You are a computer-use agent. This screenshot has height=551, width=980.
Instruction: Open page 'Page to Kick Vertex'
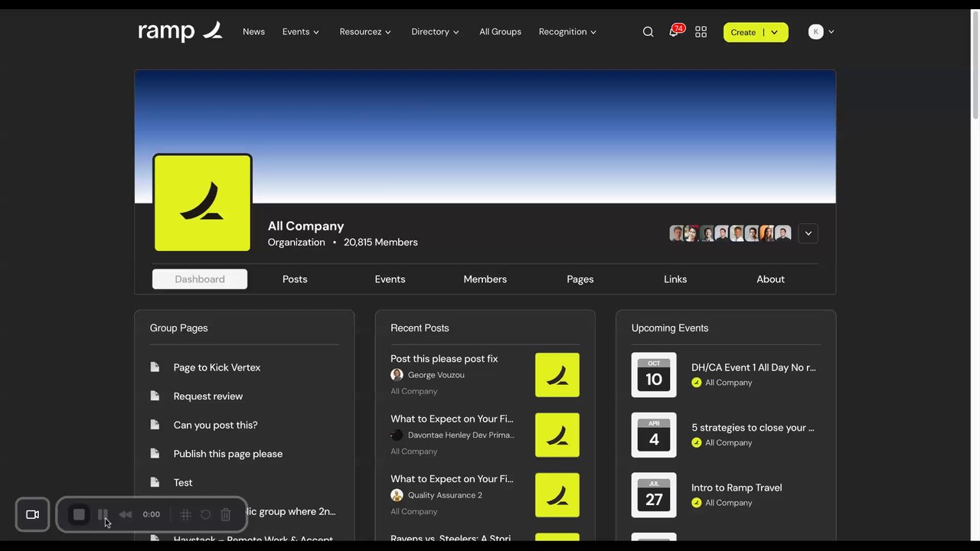coord(217,367)
